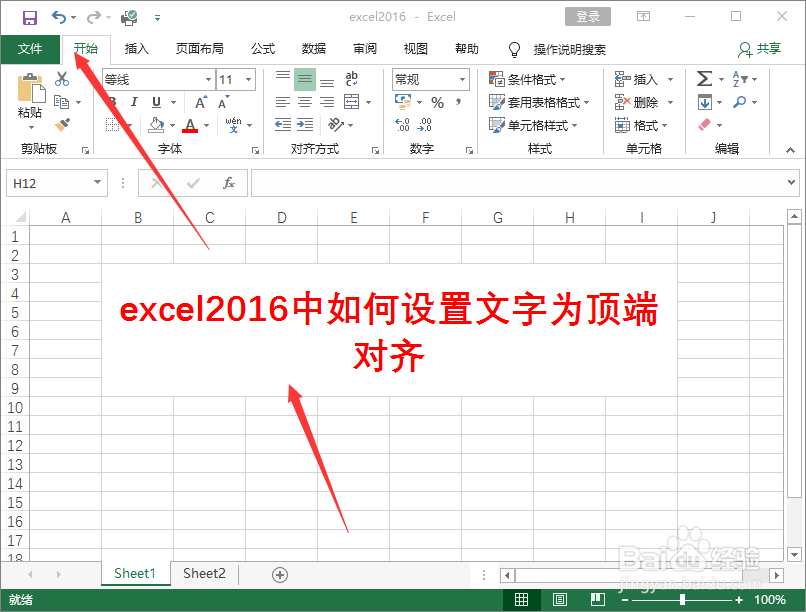The width and height of the screenshot is (806, 612).
Task: Add a new sheet with plus button
Action: [280, 574]
